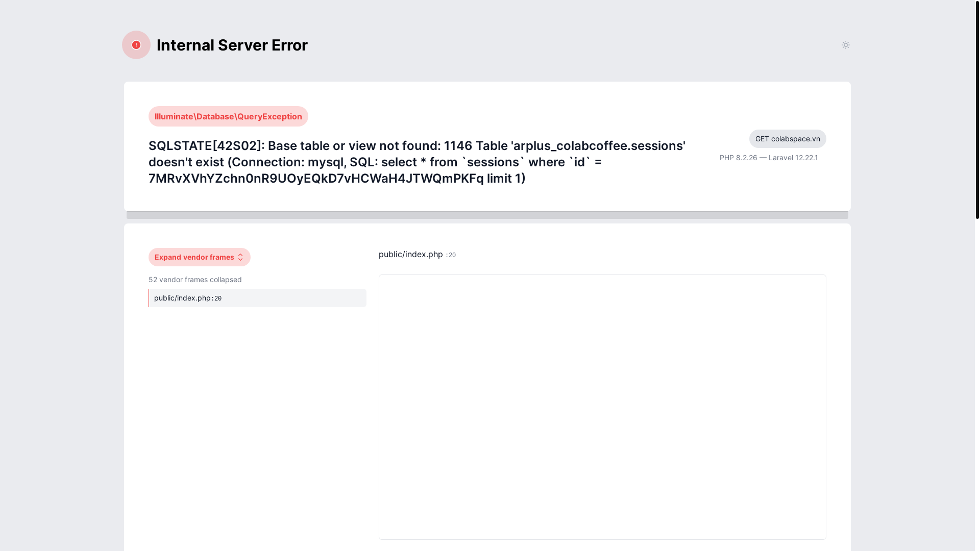Click the Internal Server Error heading

tap(232, 45)
